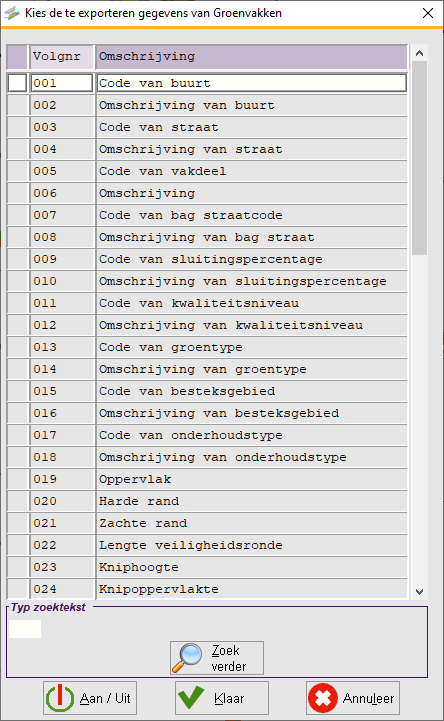Toggle selection cell for row 001
Viewport: 444px width, 721px height.
17,83
